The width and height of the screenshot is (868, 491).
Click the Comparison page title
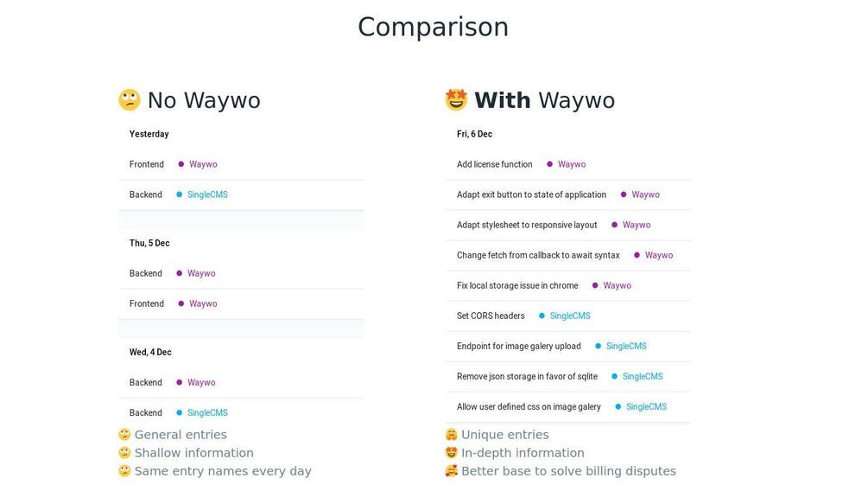433,27
